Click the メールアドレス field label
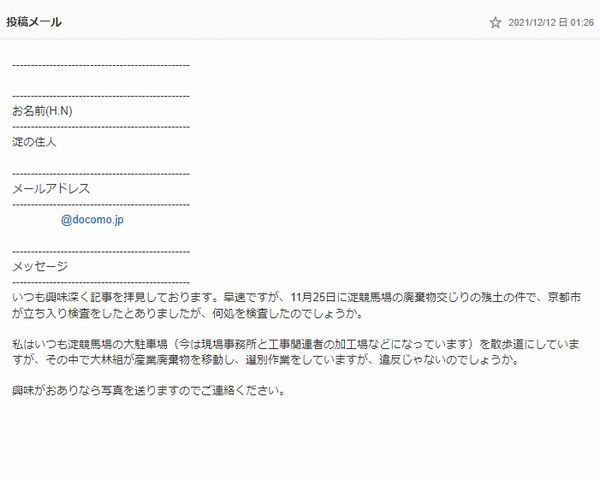Screen dimensions: 600x480 (51, 189)
